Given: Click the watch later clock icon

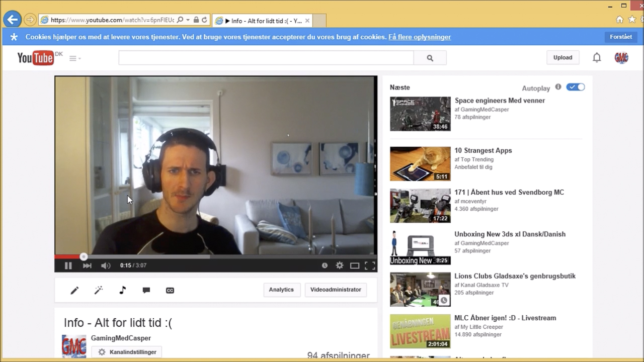Looking at the screenshot, I should (x=325, y=265).
